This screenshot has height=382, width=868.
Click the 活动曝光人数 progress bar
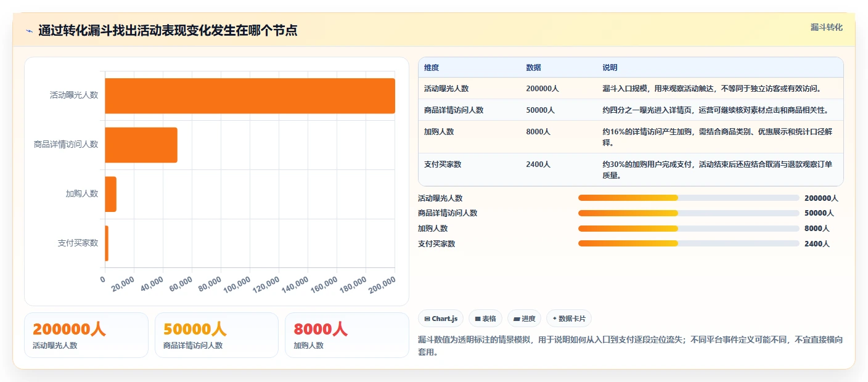point(689,198)
